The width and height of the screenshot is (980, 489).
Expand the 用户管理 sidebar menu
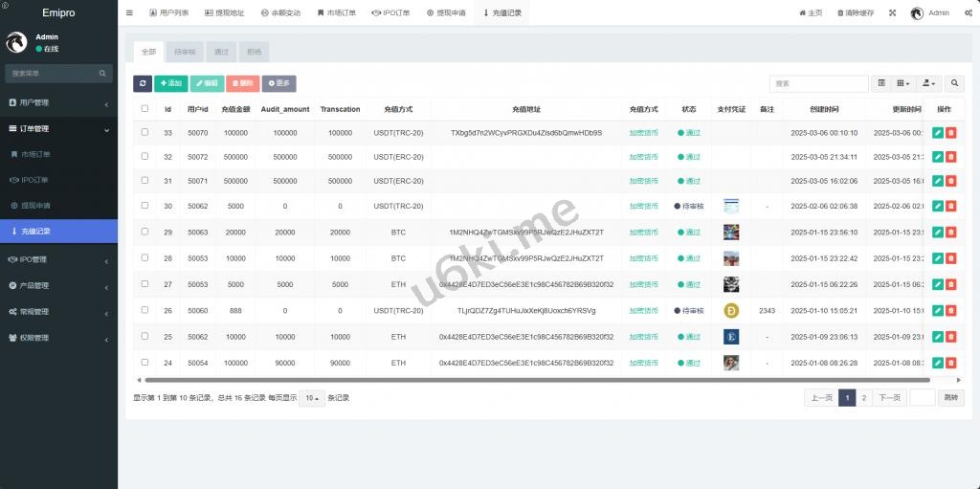click(x=58, y=102)
